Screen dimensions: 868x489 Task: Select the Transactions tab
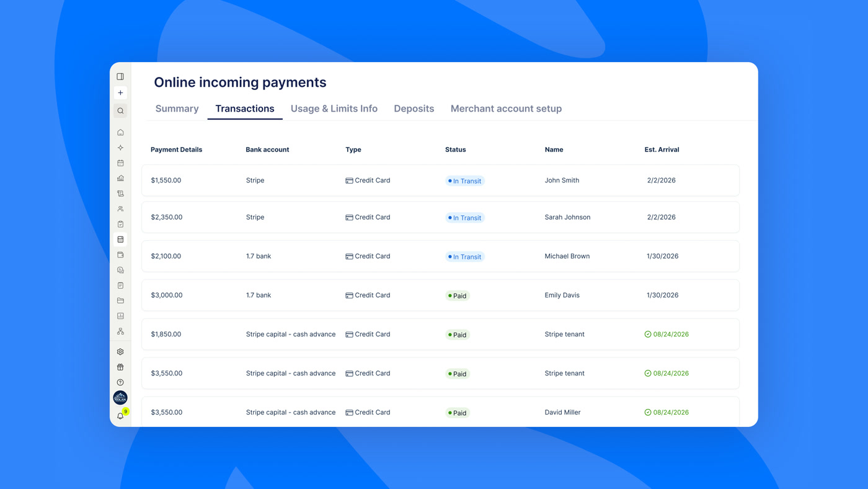click(245, 109)
